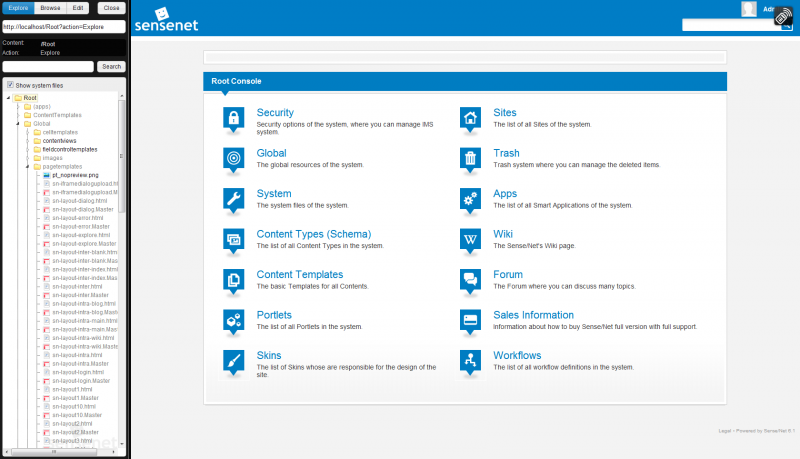Toggle Show system files checkbox
Image resolution: width=800 pixels, height=459 pixels.
click(x=10, y=85)
